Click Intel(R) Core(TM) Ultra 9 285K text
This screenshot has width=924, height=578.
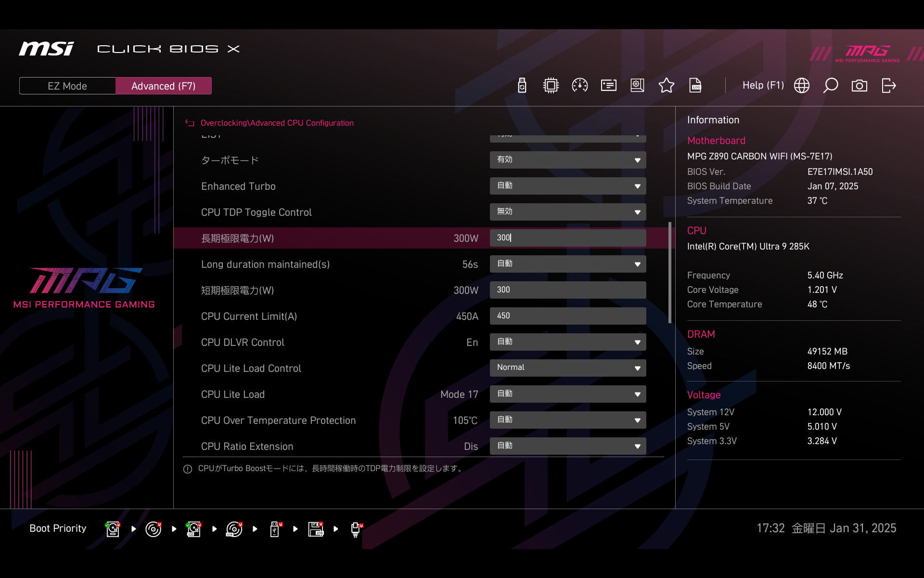tap(748, 247)
